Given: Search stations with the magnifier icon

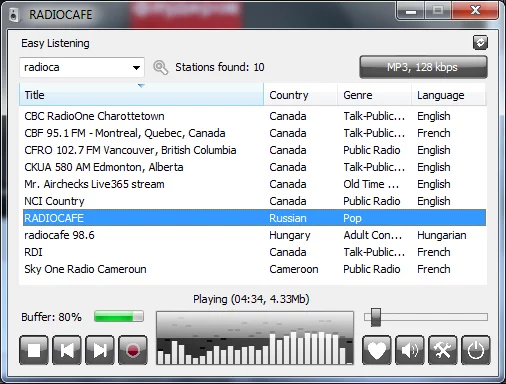Looking at the screenshot, I should tap(161, 67).
